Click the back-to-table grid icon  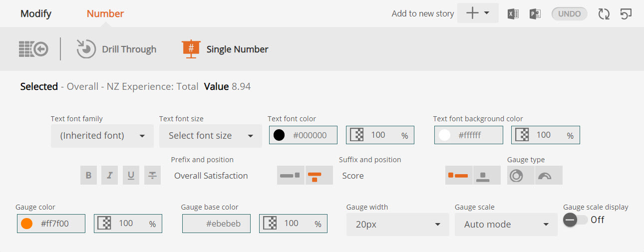coord(33,49)
